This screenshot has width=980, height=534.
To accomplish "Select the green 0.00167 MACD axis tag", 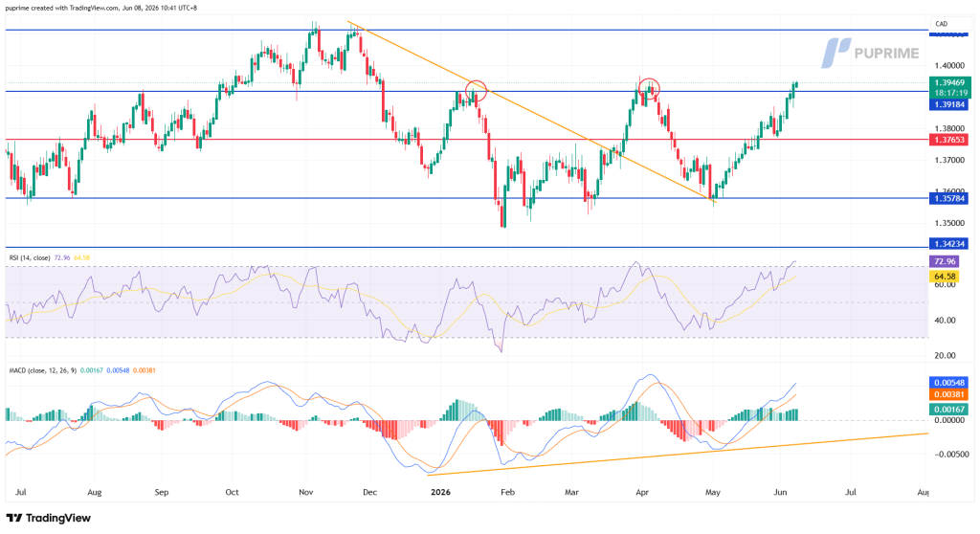I will coord(949,410).
